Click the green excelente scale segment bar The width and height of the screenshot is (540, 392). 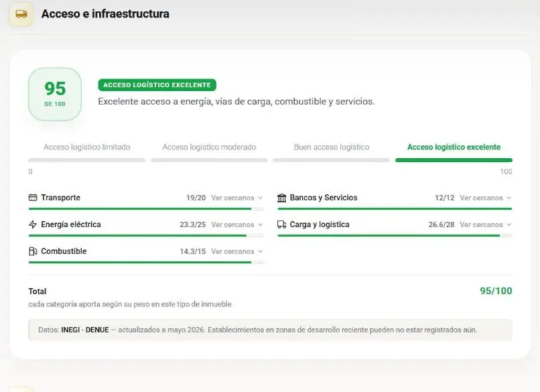point(454,160)
